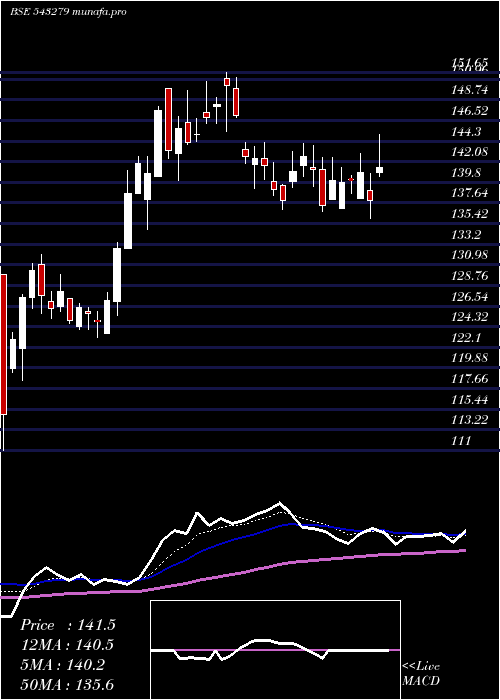Click the 124.32 price axis label
This screenshot has height=700, width=500.
coord(469,317)
